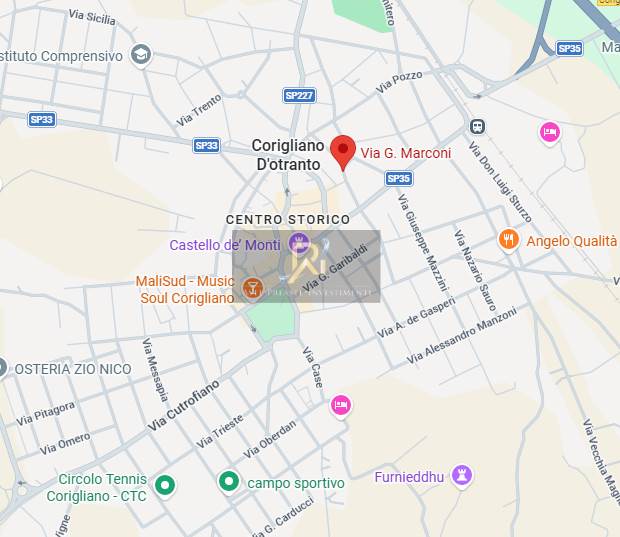Click the pink hotel icon near Via Don Luigi Sturzo

pos(550,133)
